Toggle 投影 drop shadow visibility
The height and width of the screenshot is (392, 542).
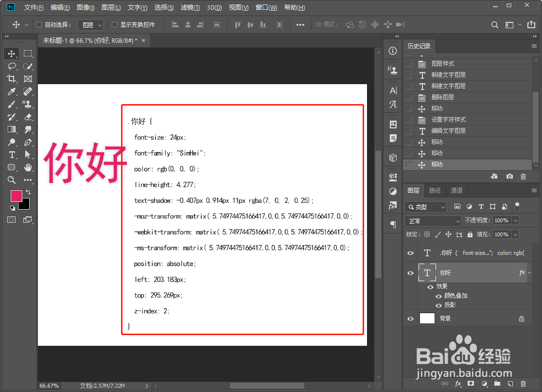point(438,305)
